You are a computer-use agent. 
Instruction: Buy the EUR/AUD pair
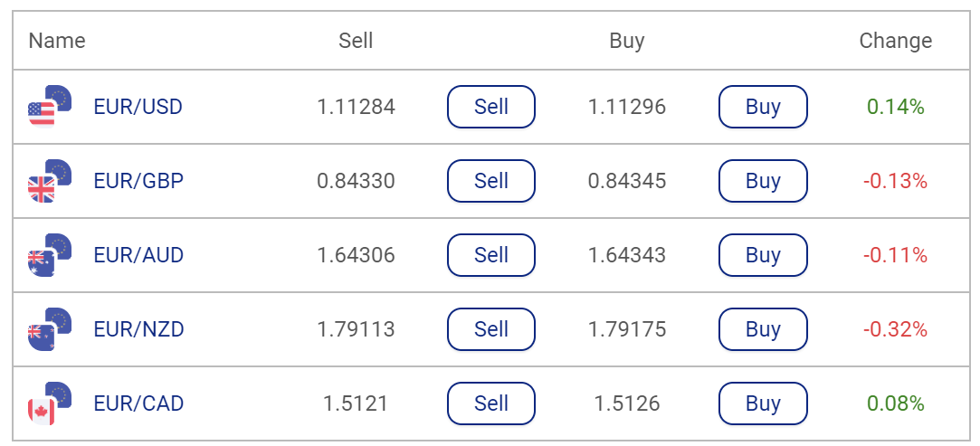point(763,255)
